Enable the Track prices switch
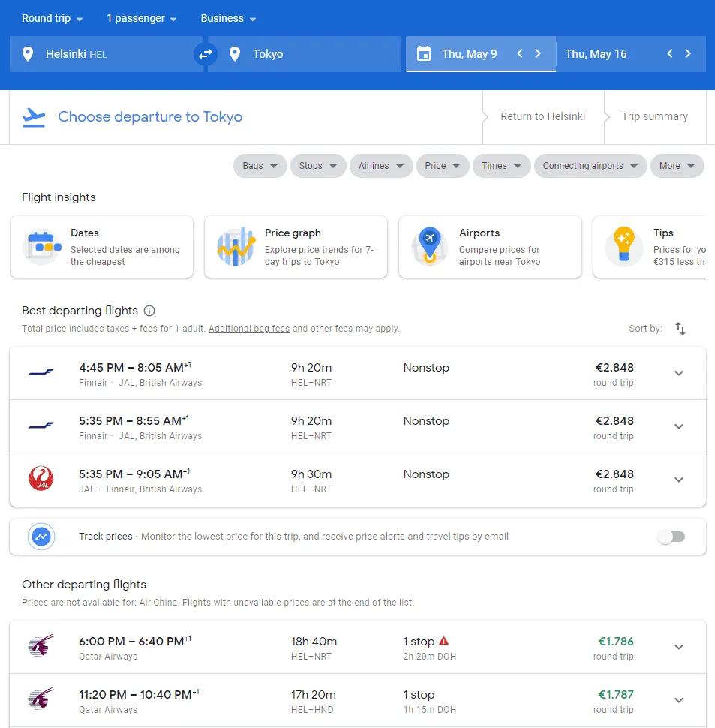 point(671,537)
